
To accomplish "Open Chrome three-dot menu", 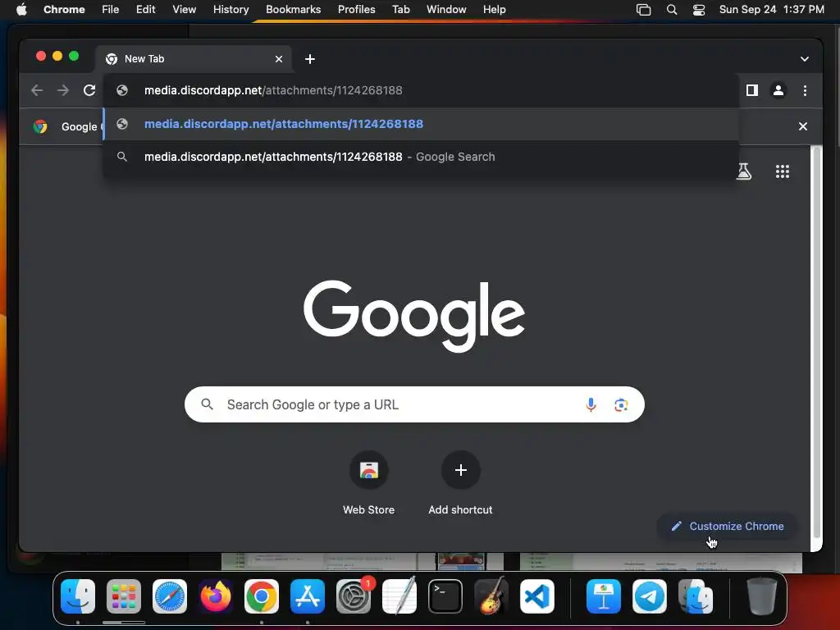I will (x=805, y=90).
